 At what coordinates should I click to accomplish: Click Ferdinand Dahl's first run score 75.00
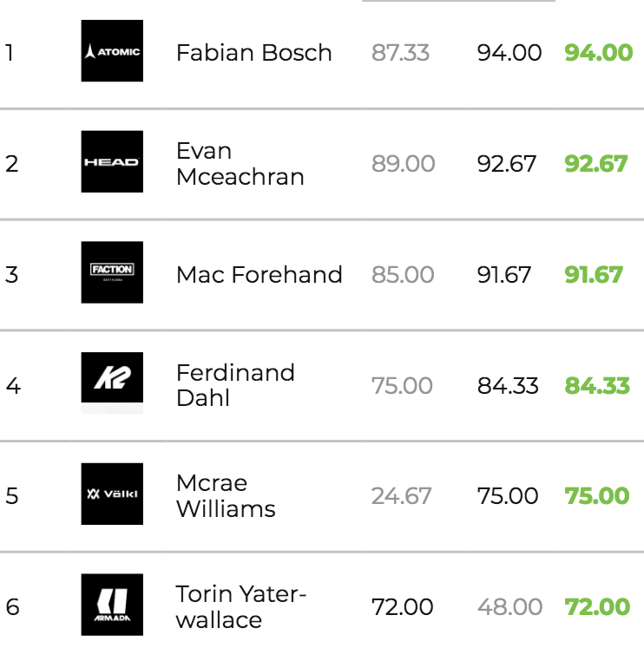point(402,385)
